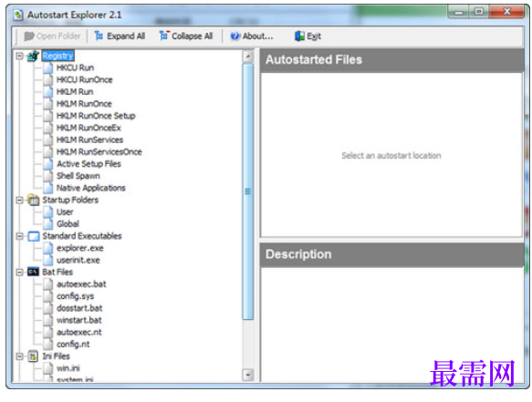Select Active Setup Files
The height and width of the screenshot is (402, 532).
click(x=89, y=164)
